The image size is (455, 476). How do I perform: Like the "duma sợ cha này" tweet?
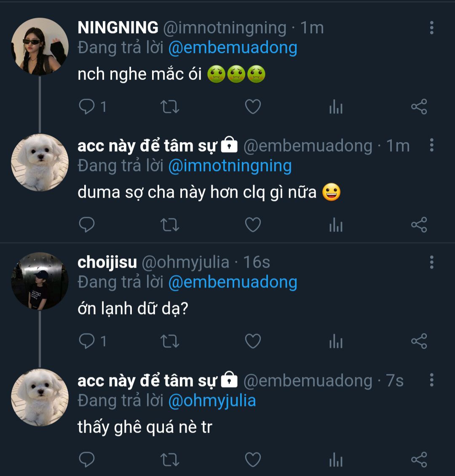(253, 225)
